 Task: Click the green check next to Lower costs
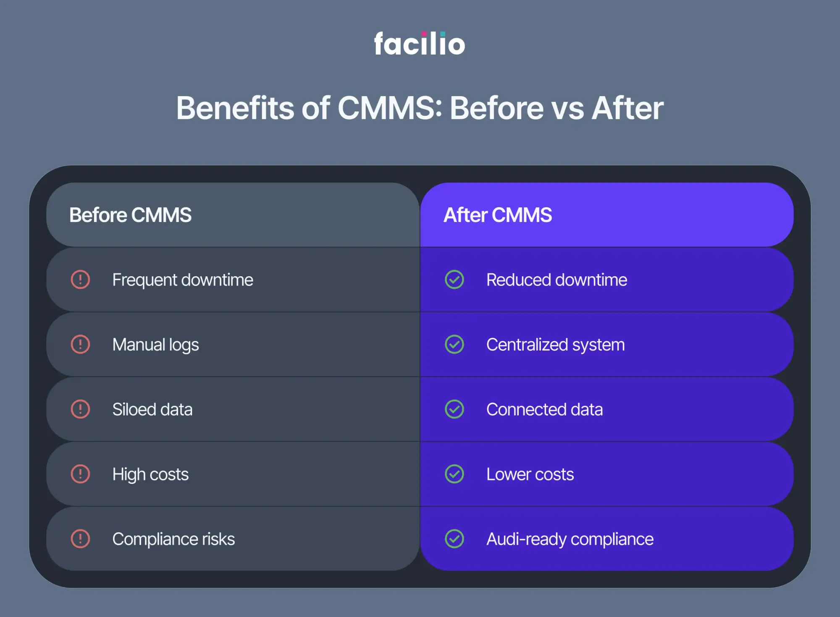[x=454, y=474]
